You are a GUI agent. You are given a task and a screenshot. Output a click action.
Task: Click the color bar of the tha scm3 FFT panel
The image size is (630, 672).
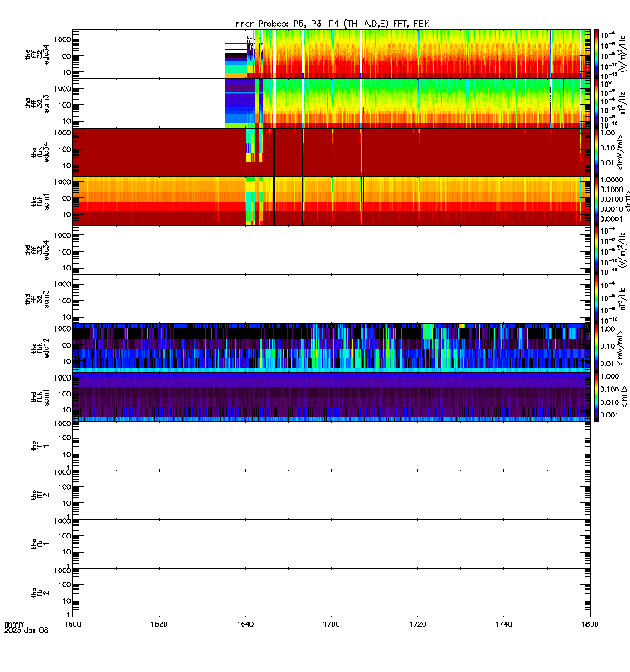[x=596, y=102]
